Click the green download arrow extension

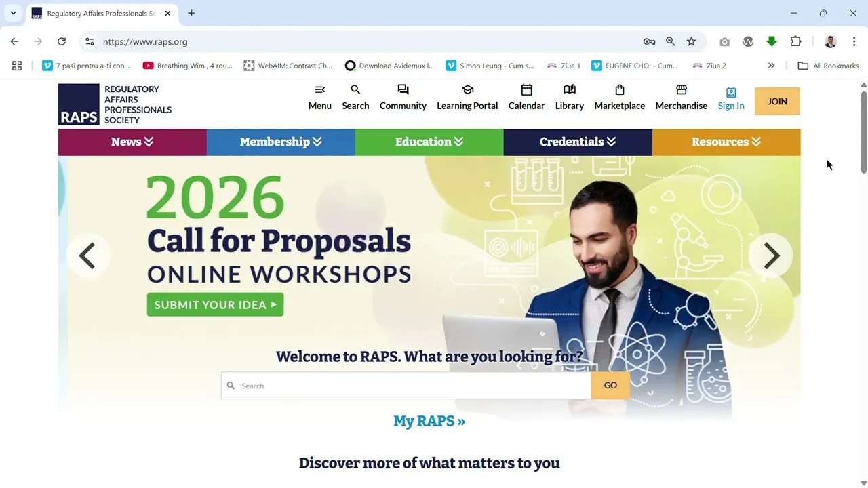coord(772,41)
